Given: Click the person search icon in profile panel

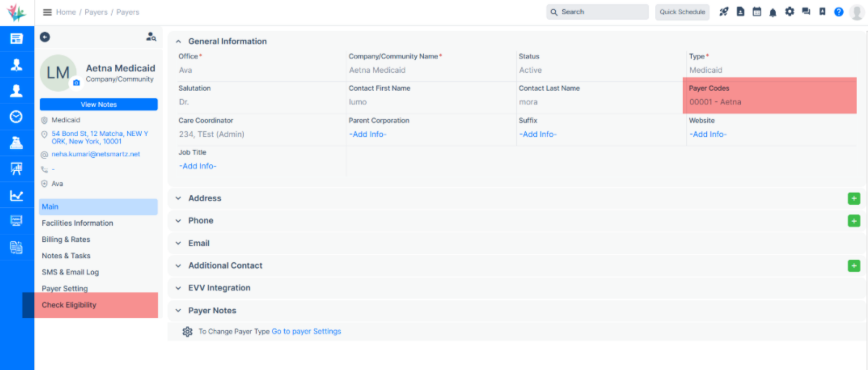Looking at the screenshot, I should tap(151, 37).
